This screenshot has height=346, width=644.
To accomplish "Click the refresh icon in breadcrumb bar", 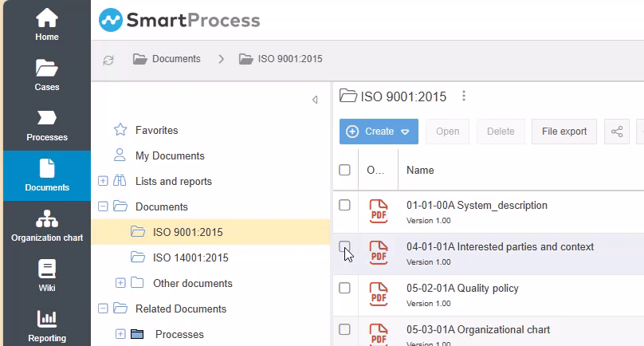I will (x=108, y=60).
